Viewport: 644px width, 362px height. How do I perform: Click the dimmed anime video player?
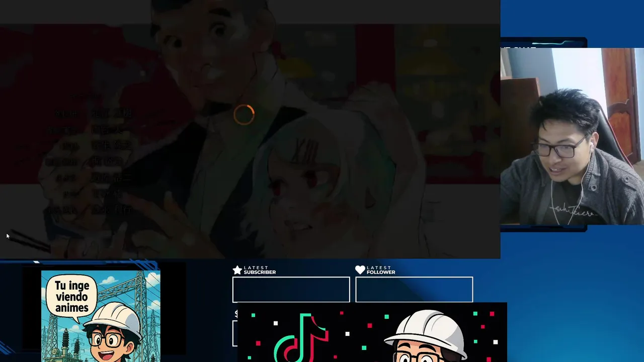coord(250,129)
